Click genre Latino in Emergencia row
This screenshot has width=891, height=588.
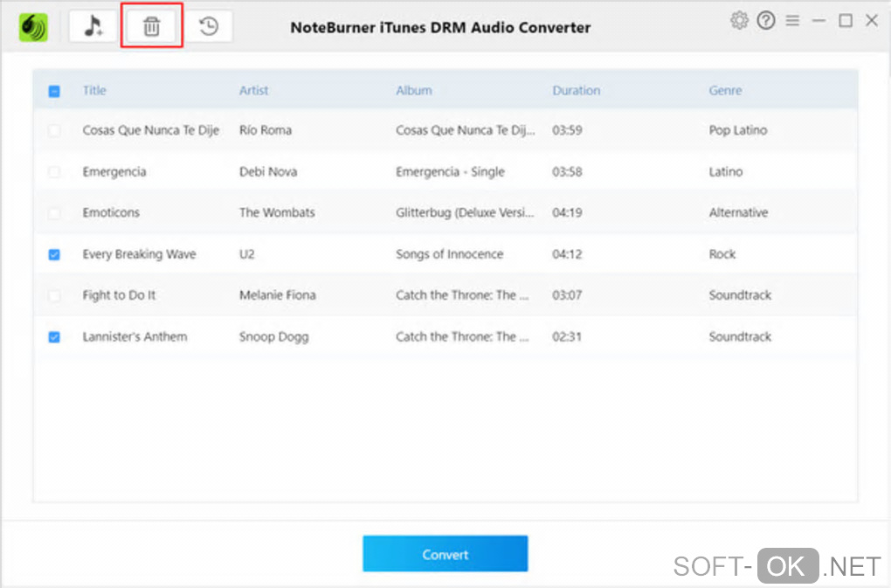(x=726, y=171)
